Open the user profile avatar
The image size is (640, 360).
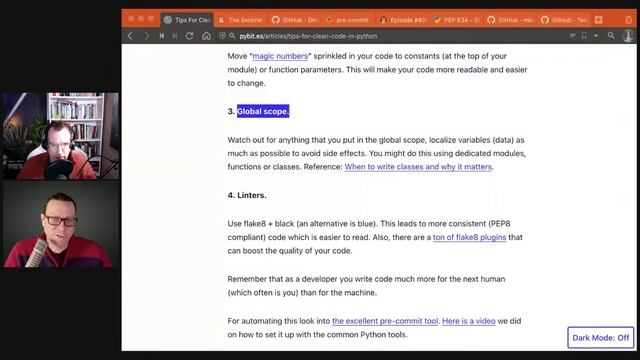point(629,36)
